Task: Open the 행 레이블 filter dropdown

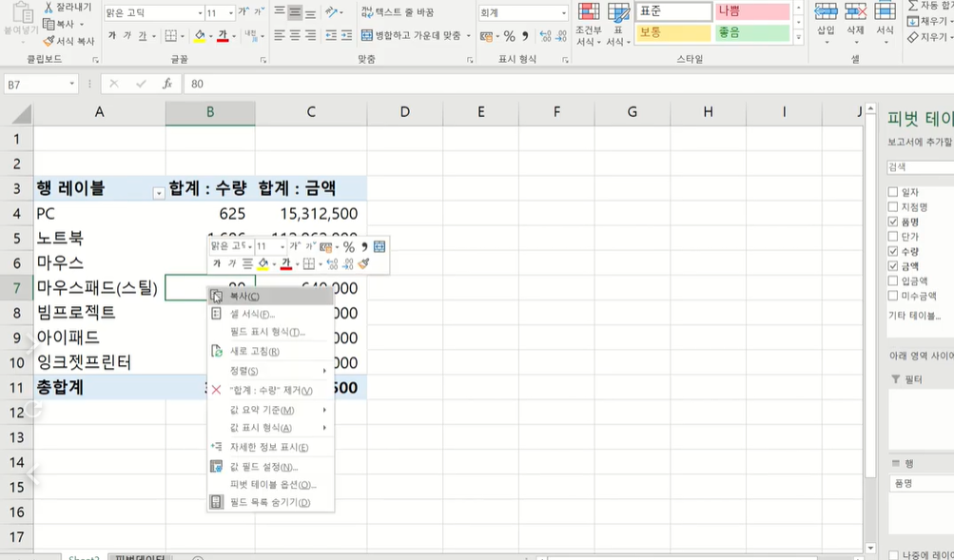Action: (x=158, y=193)
